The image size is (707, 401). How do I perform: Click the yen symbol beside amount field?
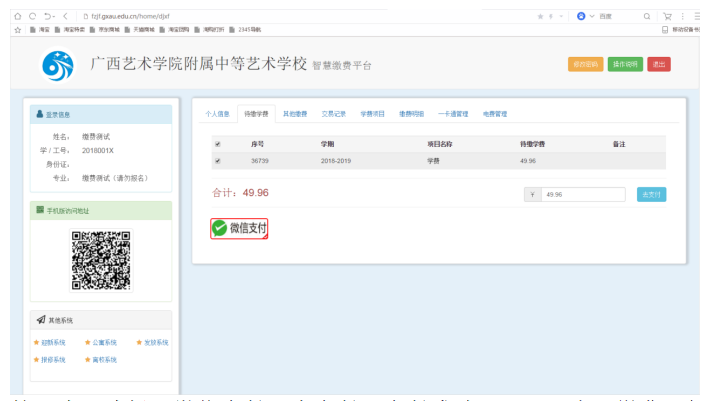pos(533,194)
